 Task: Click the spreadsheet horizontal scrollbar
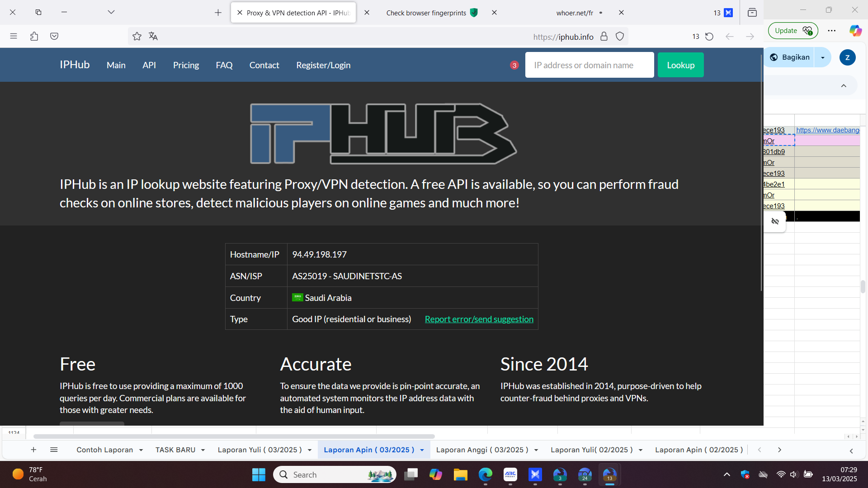(x=234, y=436)
